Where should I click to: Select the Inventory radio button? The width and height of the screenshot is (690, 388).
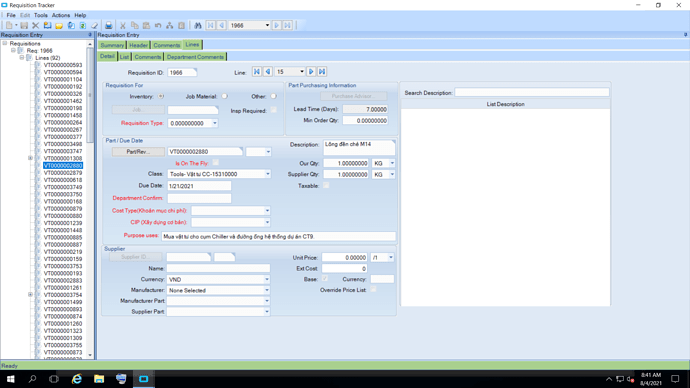[161, 96]
